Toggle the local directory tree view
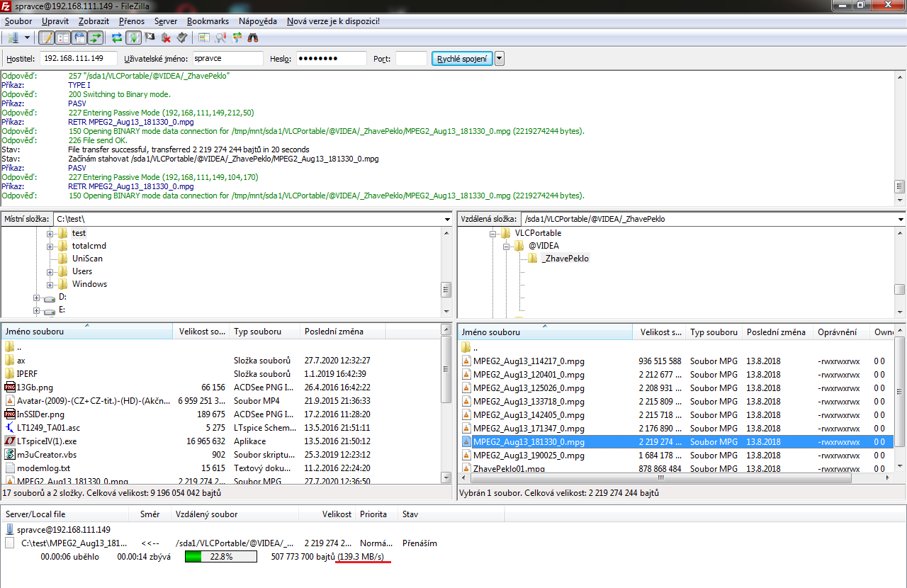Screen dimensions: 907x588 pyautogui.click(x=63, y=38)
